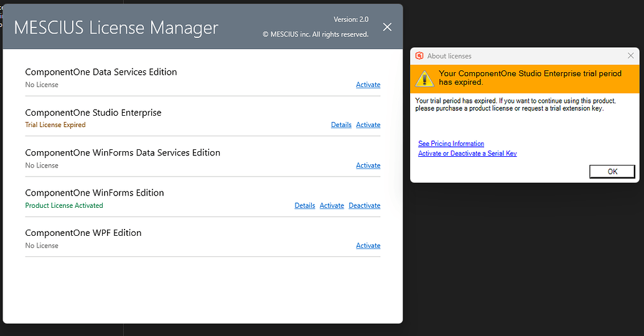Activate ComponentOne WPF Edition license

[368, 246]
